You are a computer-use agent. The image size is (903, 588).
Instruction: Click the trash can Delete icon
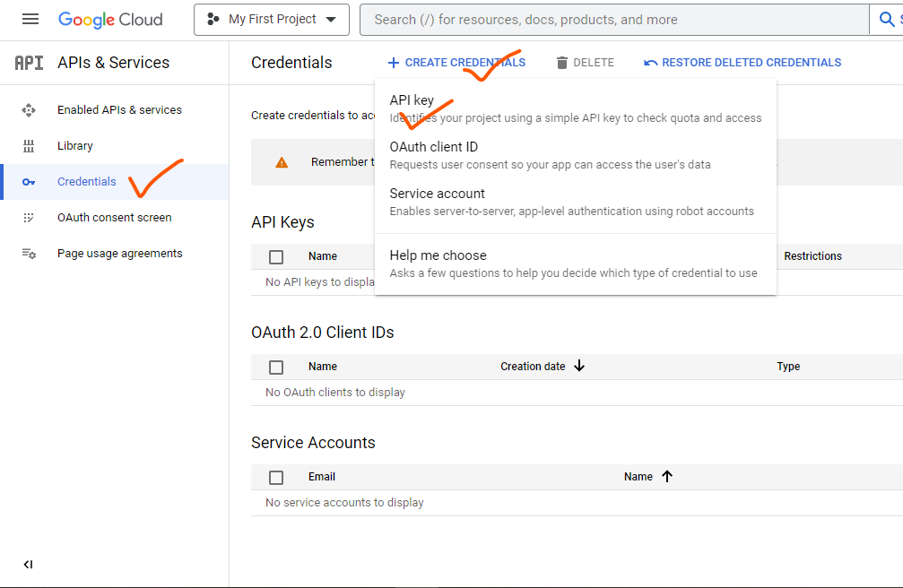(x=562, y=63)
